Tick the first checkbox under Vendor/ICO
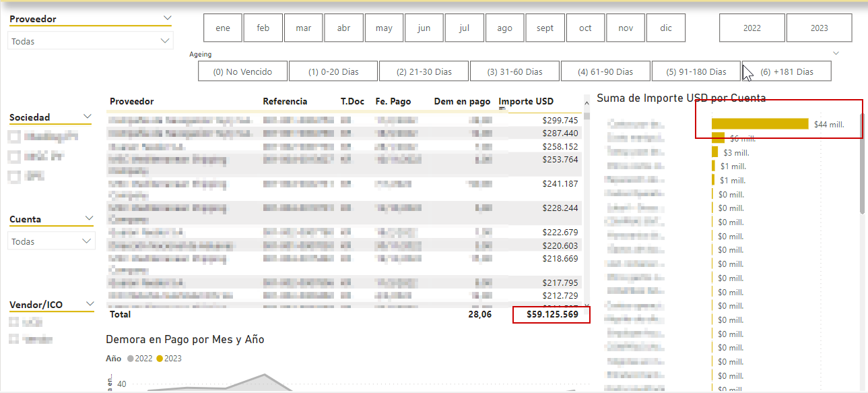 pos(14,322)
